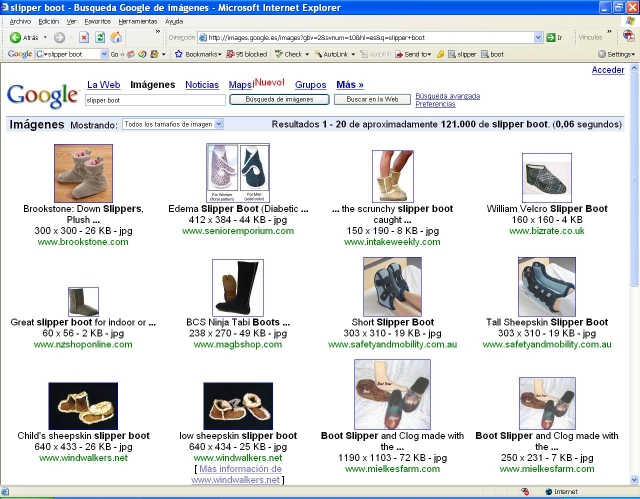Click the Google toolbar logo
This screenshot has height=499, width=640.
coord(20,54)
